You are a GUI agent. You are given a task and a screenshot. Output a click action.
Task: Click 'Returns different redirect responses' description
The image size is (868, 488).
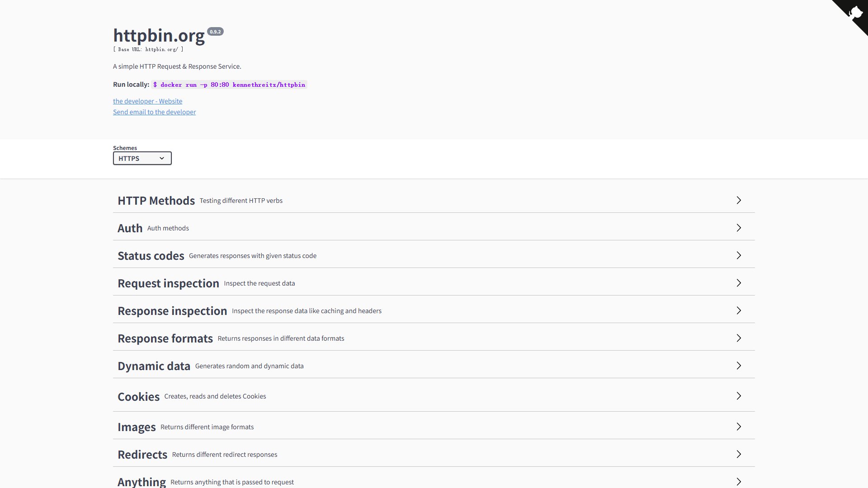tap(225, 455)
